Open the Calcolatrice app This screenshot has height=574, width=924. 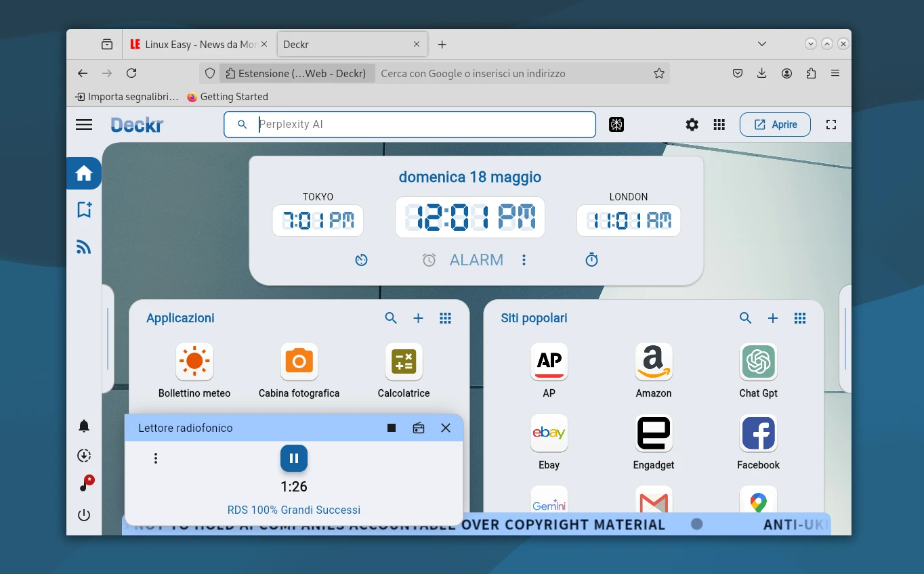point(404,362)
